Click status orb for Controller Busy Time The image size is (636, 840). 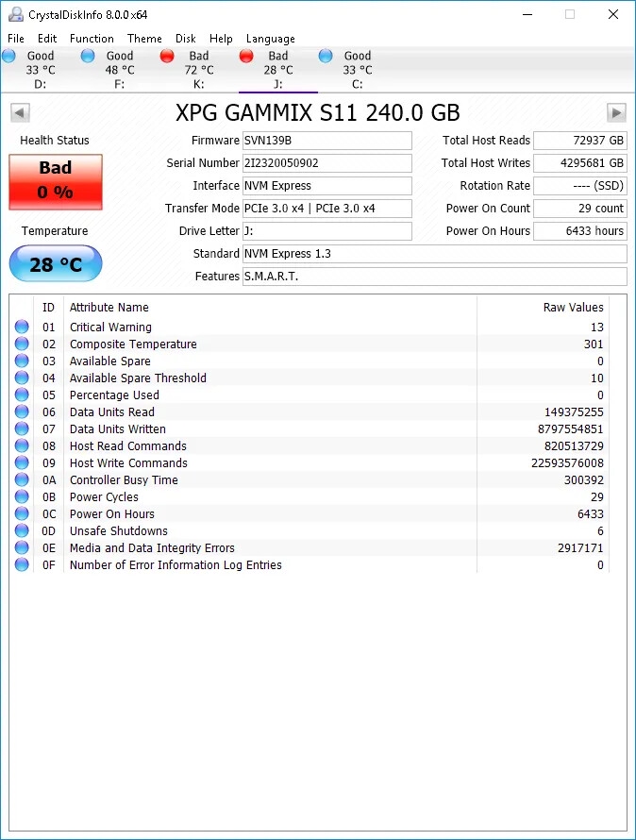(x=22, y=479)
